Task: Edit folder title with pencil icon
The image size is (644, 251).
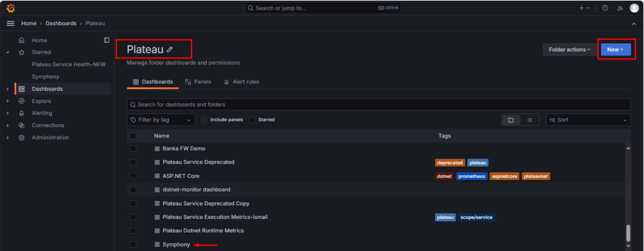Action: 170,50
